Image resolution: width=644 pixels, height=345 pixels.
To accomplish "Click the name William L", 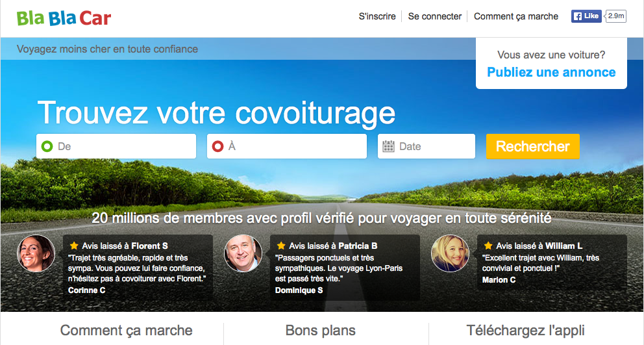I will [x=564, y=246].
